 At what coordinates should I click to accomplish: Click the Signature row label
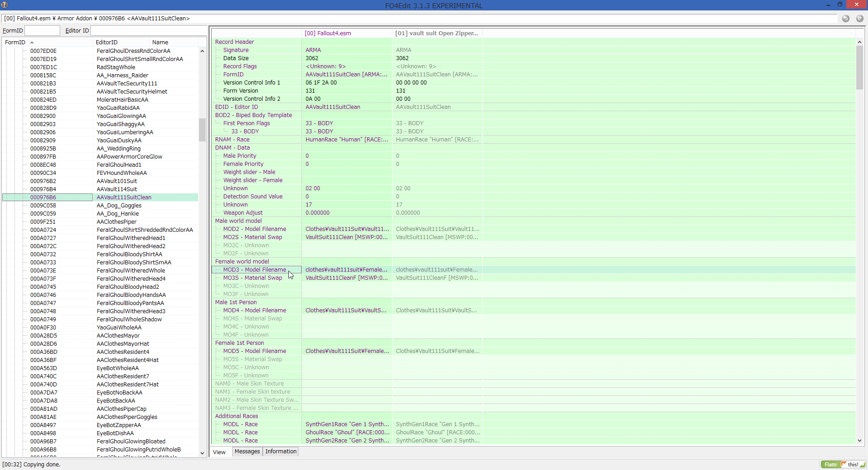coord(236,50)
